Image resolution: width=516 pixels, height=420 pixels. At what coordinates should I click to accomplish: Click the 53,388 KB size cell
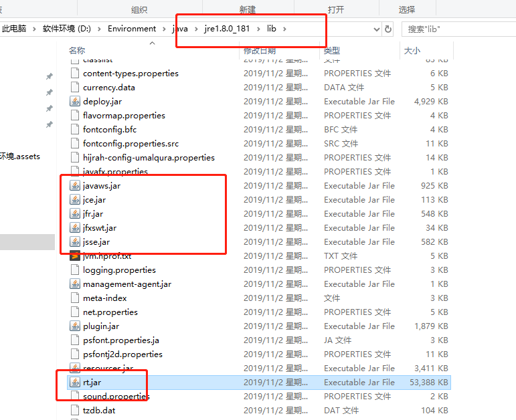pyautogui.click(x=429, y=382)
